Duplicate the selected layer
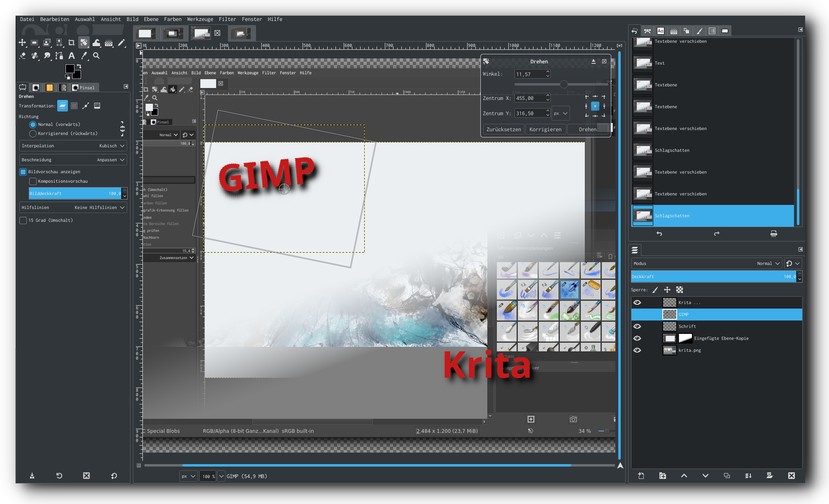Screen dimensions: 829x504 click(x=727, y=476)
